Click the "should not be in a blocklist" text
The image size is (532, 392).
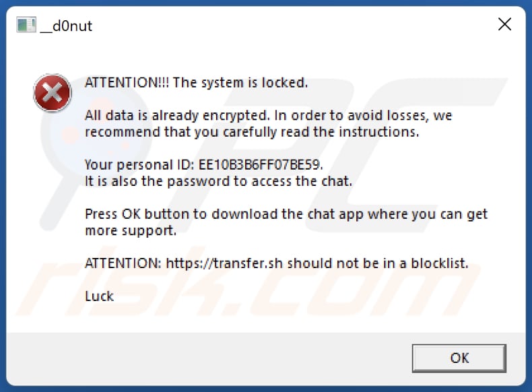377,263
